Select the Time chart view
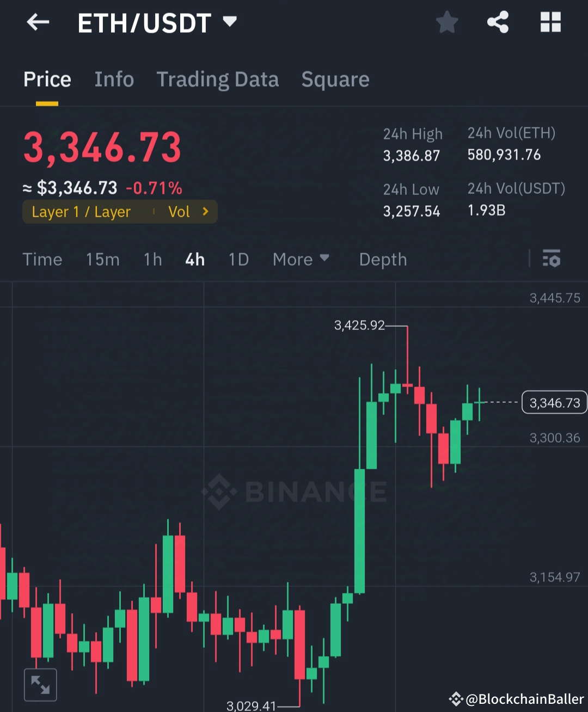This screenshot has width=588, height=712. coord(42,259)
